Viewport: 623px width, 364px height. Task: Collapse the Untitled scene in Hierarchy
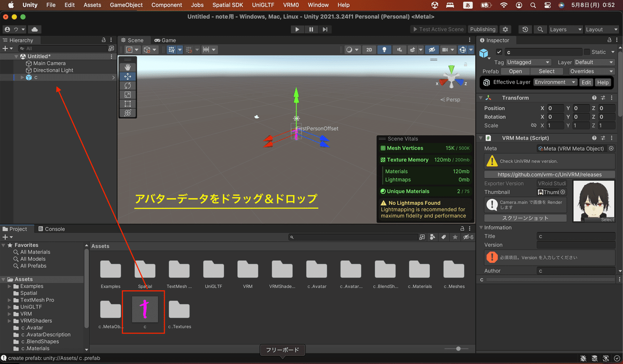coord(17,57)
